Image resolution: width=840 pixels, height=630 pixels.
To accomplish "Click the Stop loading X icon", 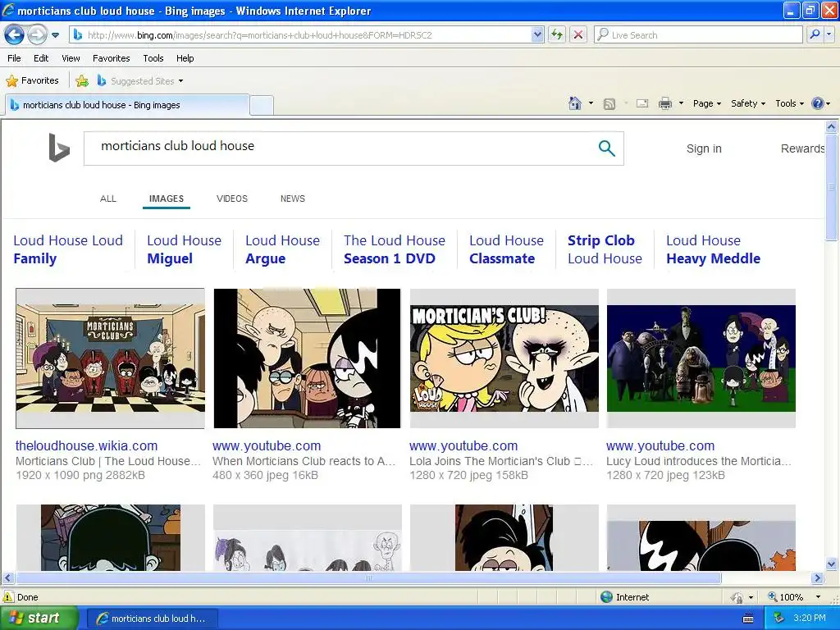I will (578, 35).
